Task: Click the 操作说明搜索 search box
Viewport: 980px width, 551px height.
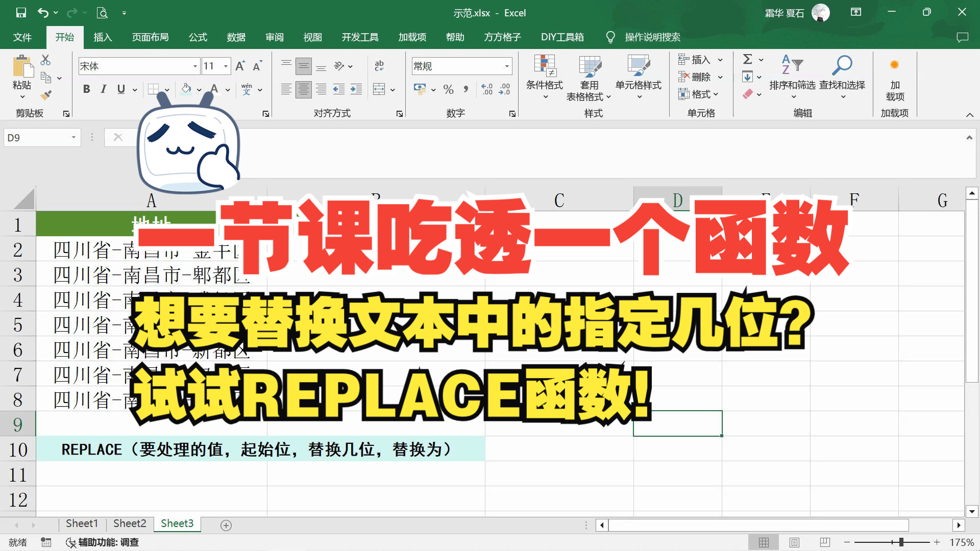Action: tap(652, 37)
